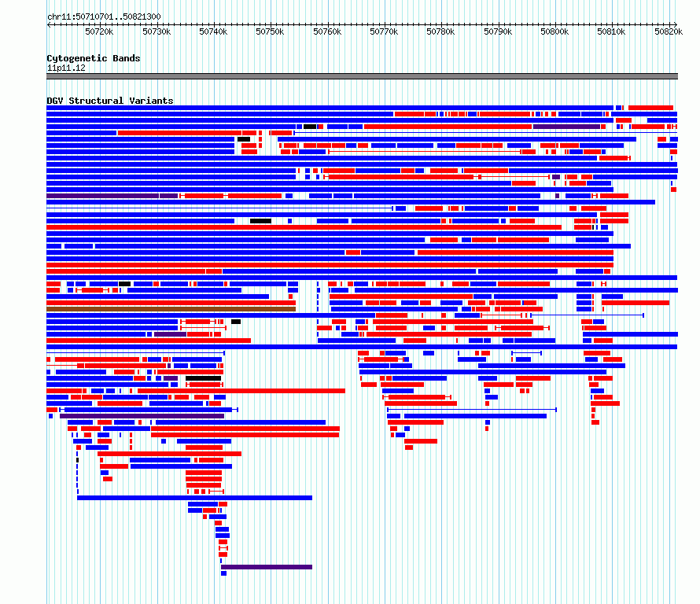This screenshot has width=700, height=604.
Task: Select the 50800k ruler position
Action: click(x=555, y=31)
